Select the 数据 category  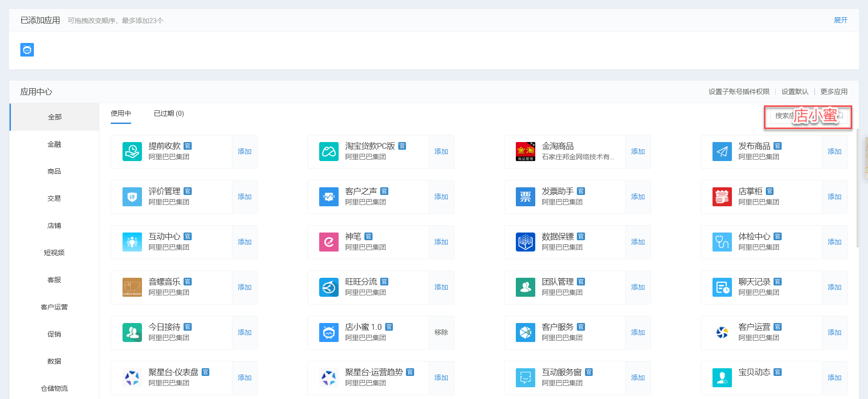(x=54, y=361)
